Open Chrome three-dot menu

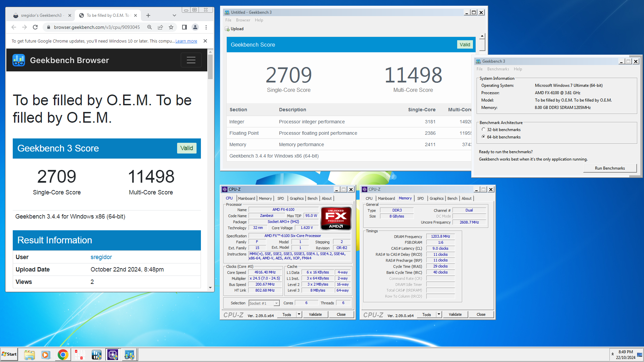click(x=206, y=27)
